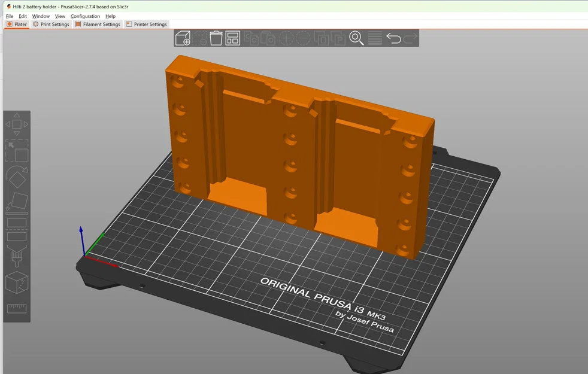Open the Filament Settings tab
This screenshot has width=588, height=374.
click(x=98, y=25)
